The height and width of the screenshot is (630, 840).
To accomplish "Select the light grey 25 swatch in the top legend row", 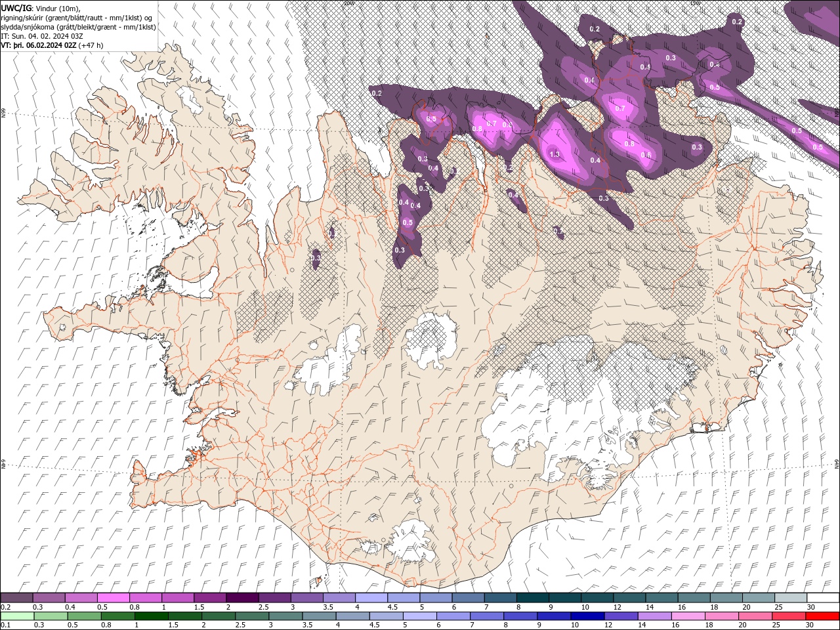I will tap(789, 598).
